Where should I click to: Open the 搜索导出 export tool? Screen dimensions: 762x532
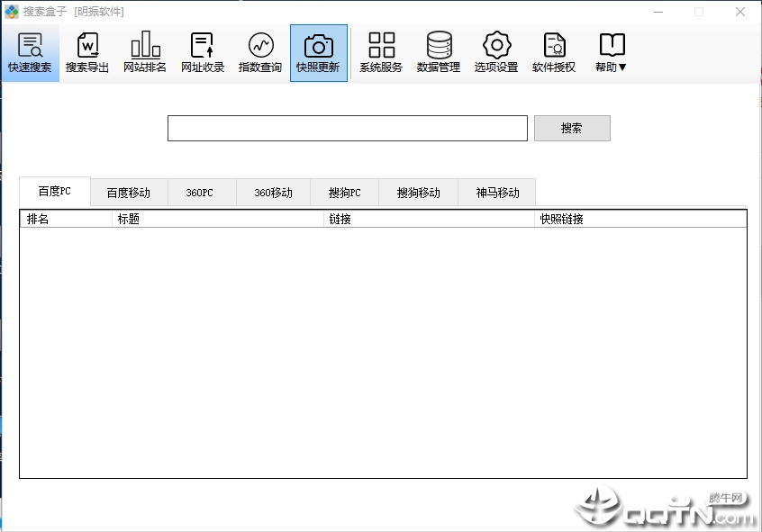coord(87,53)
